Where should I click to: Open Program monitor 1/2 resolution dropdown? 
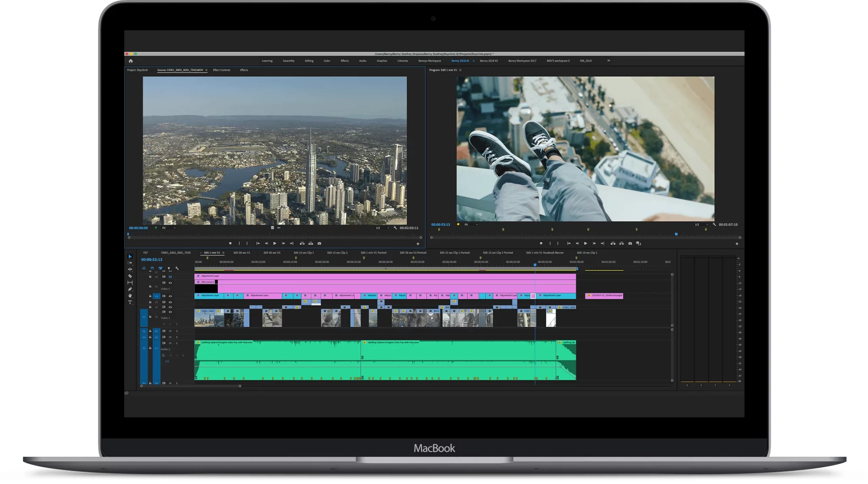(x=701, y=224)
